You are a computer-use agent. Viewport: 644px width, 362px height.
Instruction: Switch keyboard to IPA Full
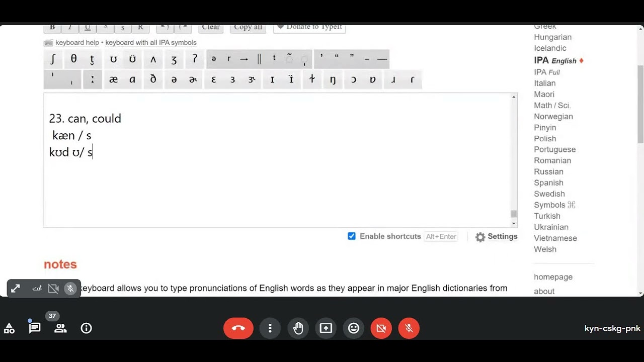point(547,72)
